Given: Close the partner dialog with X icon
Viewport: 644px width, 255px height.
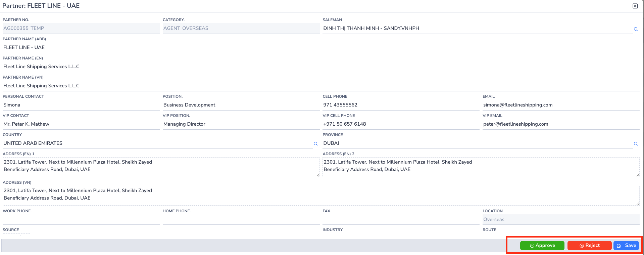Looking at the screenshot, I should 635,6.
